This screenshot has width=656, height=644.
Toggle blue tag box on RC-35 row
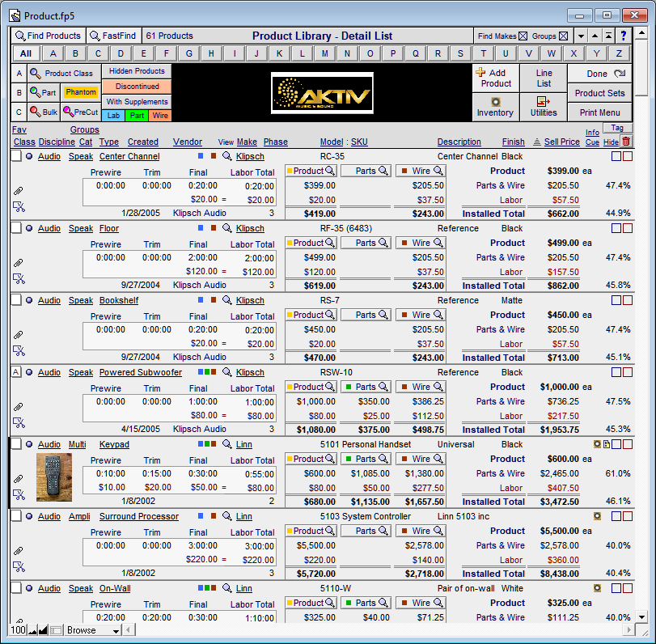tap(616, 156)
